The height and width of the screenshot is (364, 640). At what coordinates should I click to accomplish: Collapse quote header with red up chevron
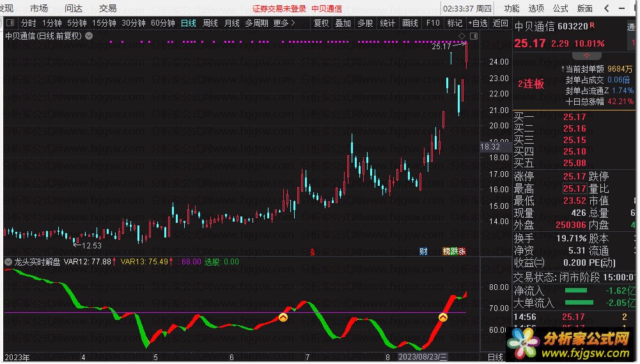point(586,56)
